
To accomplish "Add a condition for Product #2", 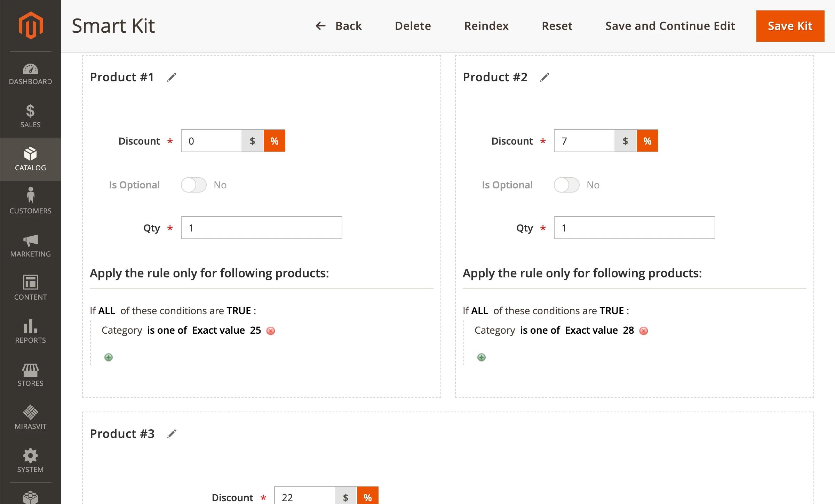I will 482,357.
